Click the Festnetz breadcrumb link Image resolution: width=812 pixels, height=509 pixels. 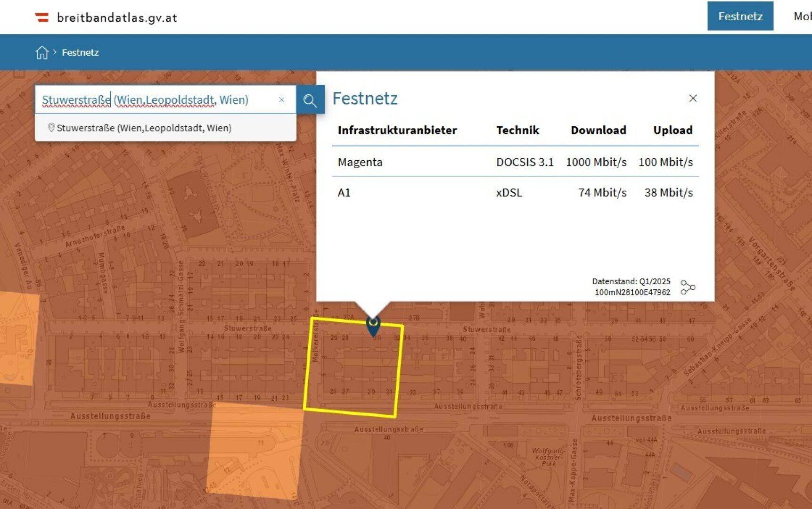[x=80, y=52]
